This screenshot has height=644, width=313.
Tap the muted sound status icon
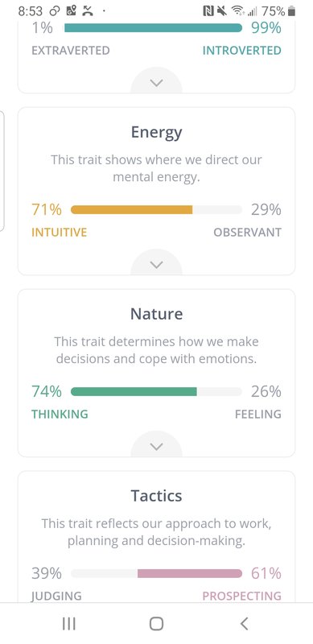click(x=222, y=11)
